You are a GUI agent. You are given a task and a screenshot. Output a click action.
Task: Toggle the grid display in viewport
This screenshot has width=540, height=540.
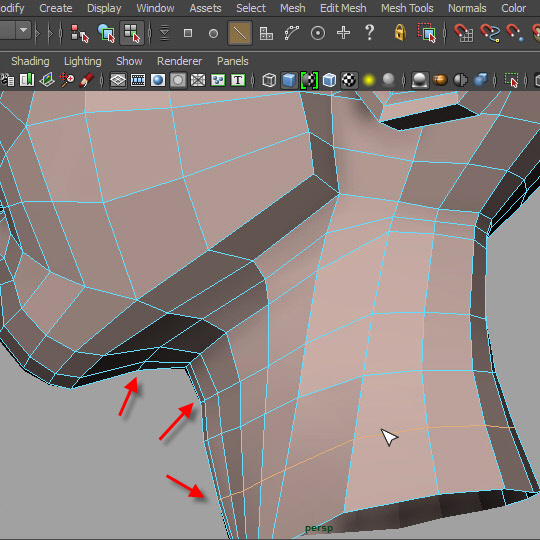[x=118, y=80]
